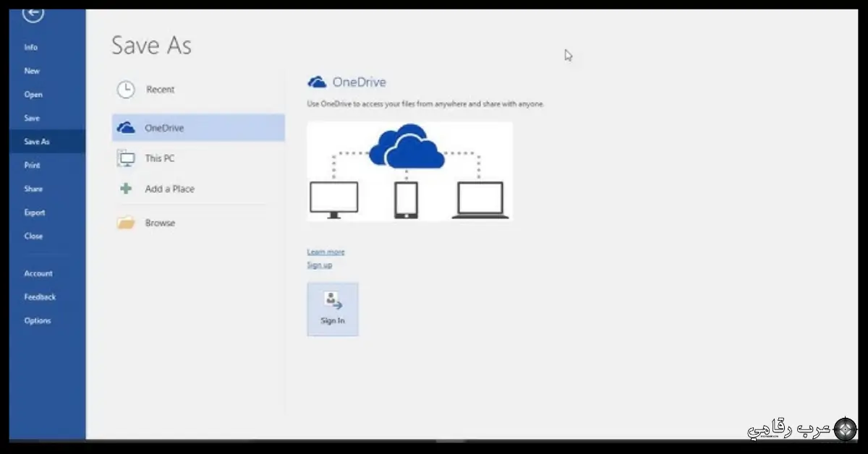
Task: Click the Browse folder icon
Action: (x=126, y=223)
